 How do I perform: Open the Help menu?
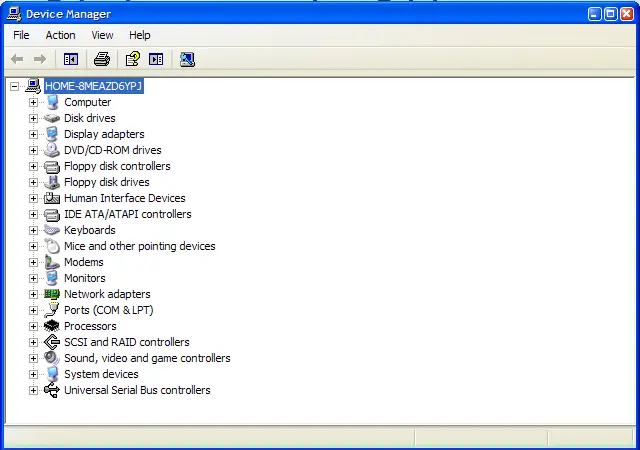coord(140,35)
